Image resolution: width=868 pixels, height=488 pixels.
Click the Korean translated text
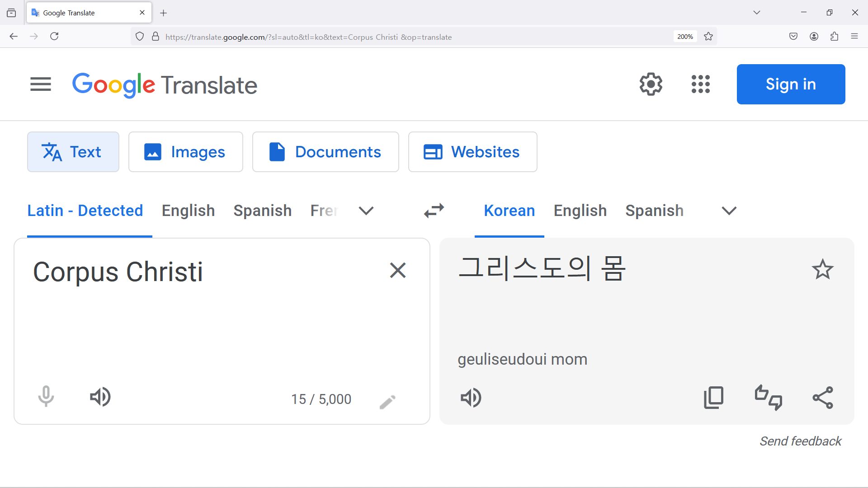(542, 268)
